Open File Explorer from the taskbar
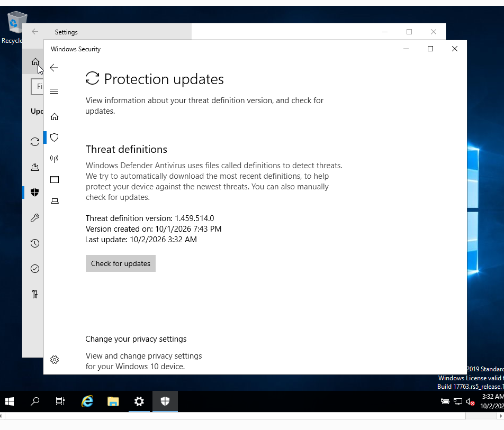 [113, 401]
